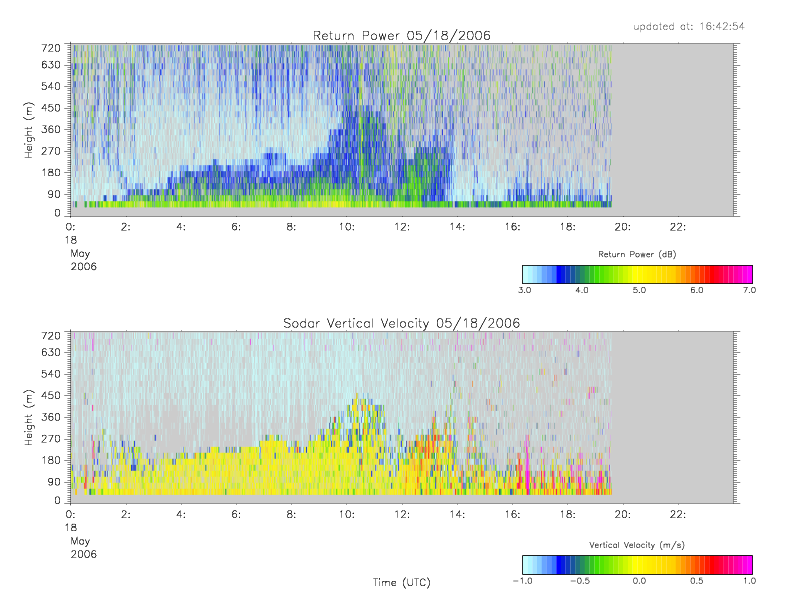
Task: Click the 7.0 tick on Return Power colorbar
Action: (750, 290)
